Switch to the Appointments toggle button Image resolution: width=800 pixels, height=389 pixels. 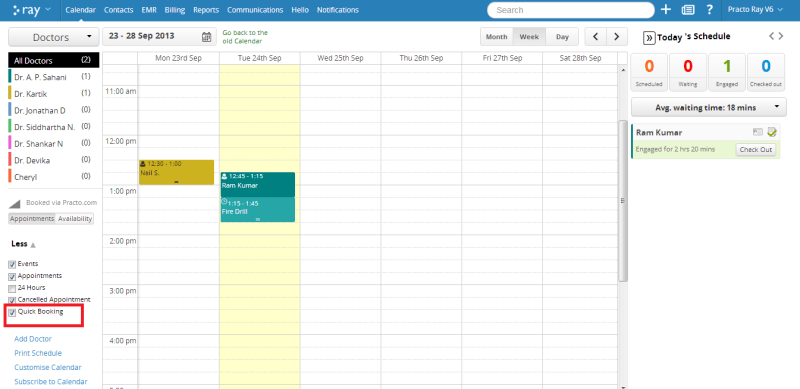pyautogui.click(x=32, y=218)
